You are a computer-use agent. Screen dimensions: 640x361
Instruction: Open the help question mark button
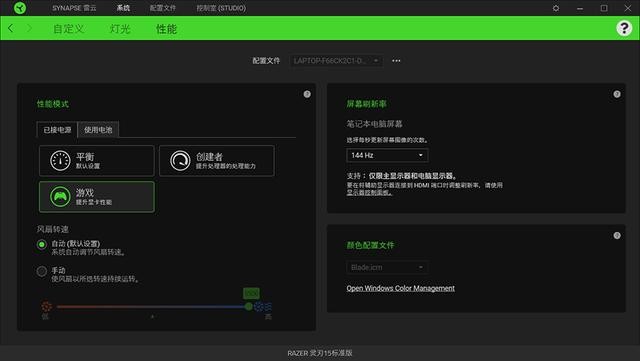pos(624,28)
